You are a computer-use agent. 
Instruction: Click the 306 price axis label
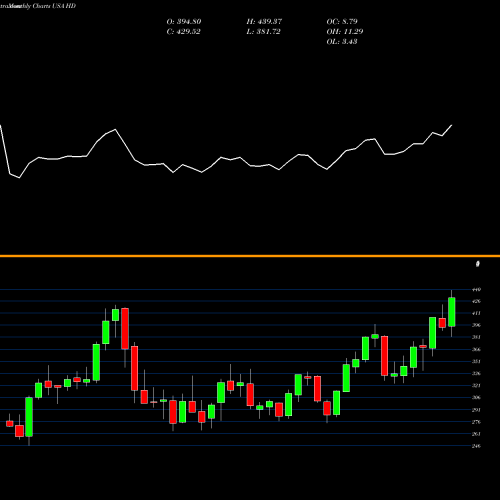point(476,398)
